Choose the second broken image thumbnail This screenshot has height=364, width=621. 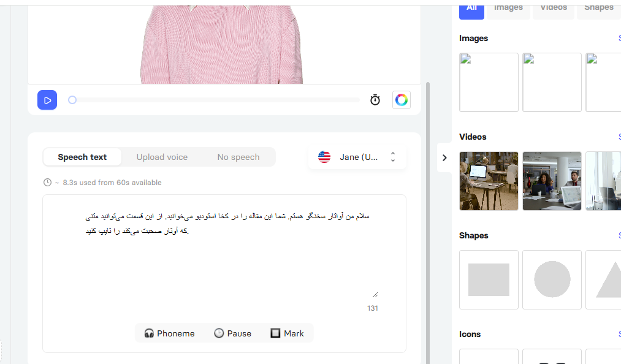[552, 82]
